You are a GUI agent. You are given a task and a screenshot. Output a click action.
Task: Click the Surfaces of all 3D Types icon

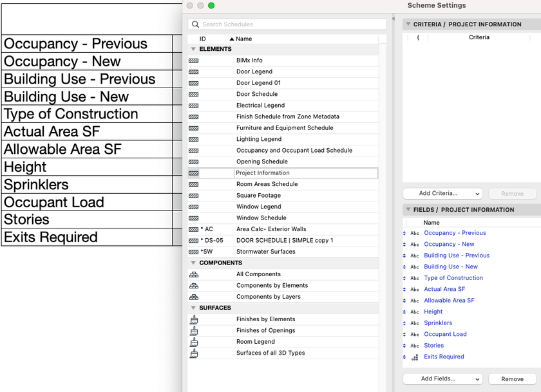(194, 353)
